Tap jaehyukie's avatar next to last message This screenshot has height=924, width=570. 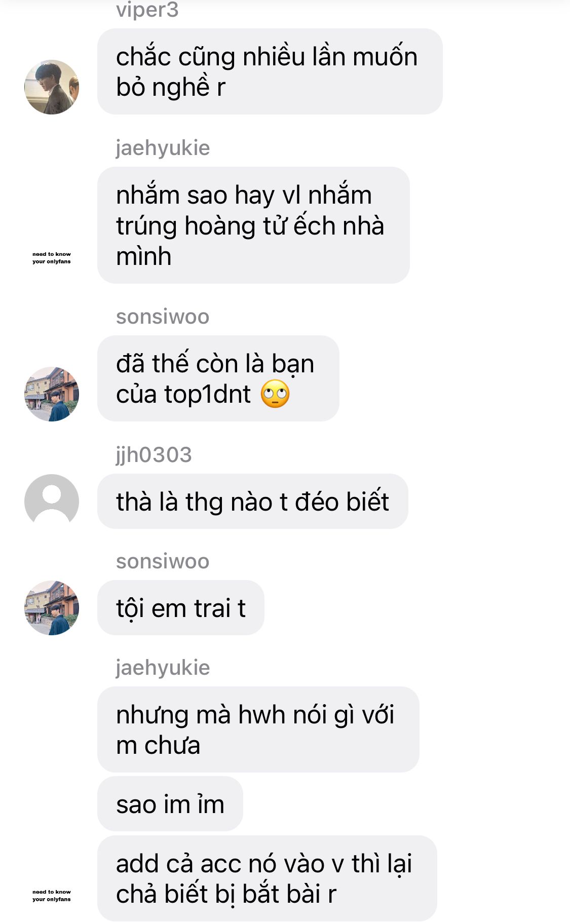tap(52, 896)
